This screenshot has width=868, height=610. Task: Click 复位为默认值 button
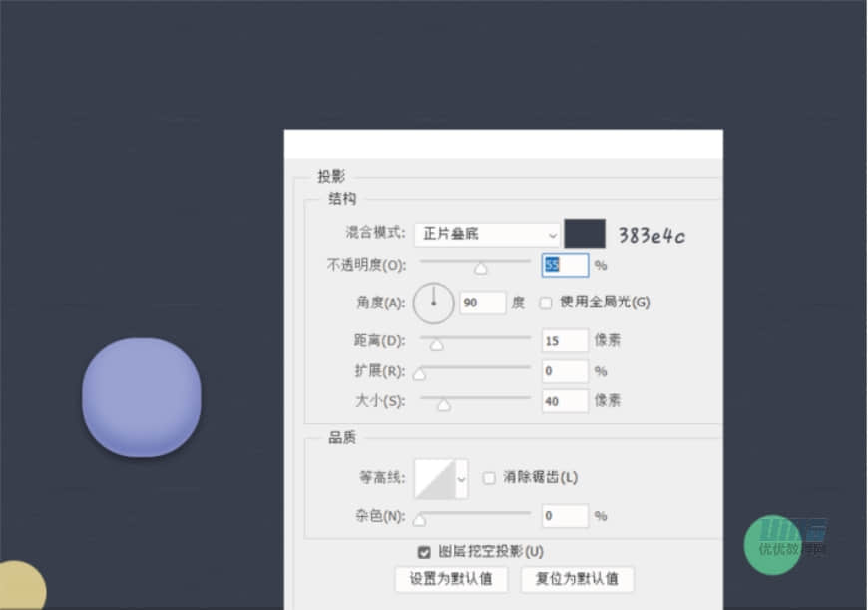click(578, 579)
